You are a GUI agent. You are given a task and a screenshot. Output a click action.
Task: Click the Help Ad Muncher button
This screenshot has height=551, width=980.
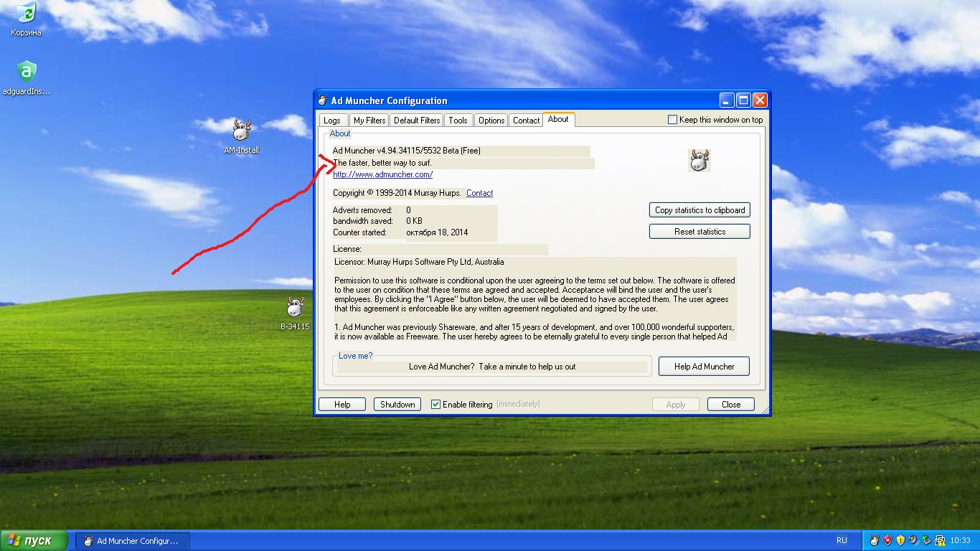click(704, 367)
